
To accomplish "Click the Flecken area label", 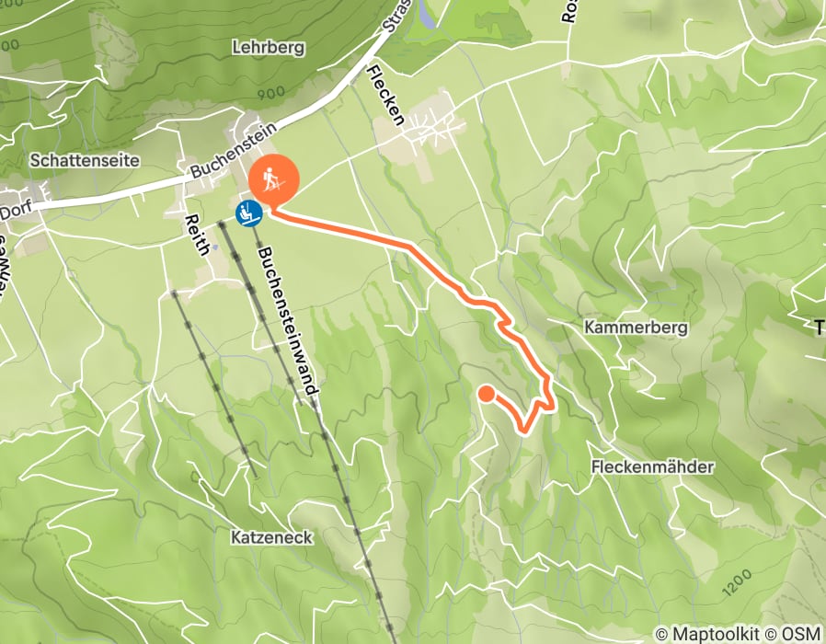I will 386,96.
